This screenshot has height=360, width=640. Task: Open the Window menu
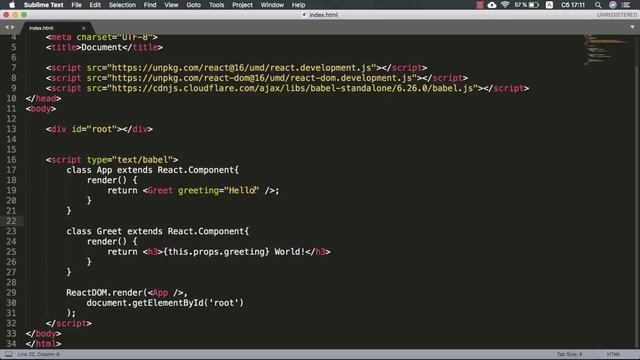pos(272,5)
